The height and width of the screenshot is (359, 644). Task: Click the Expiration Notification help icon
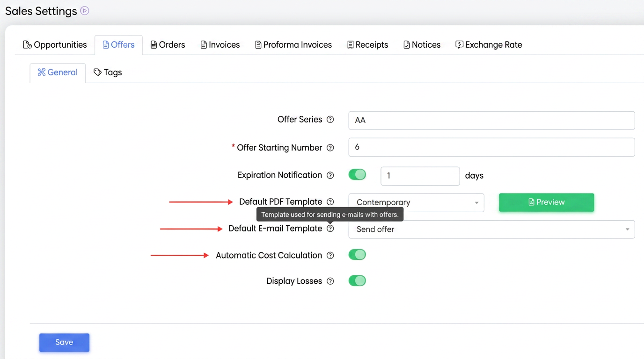click(330, 175)
